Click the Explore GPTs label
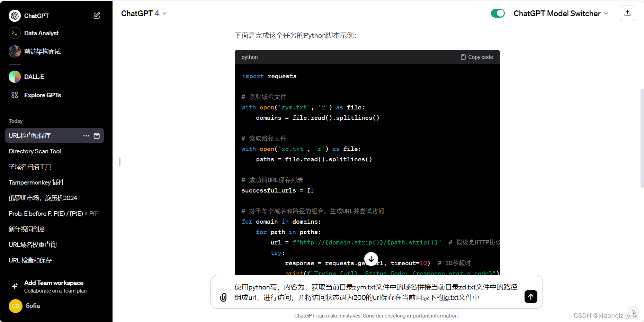The height and width of the screenshot is (322, 644). [43, 95]
